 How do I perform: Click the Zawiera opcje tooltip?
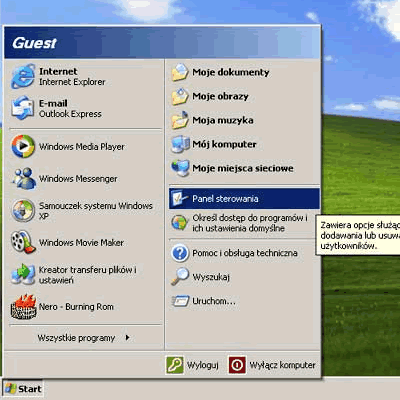(x=358, y=235)
